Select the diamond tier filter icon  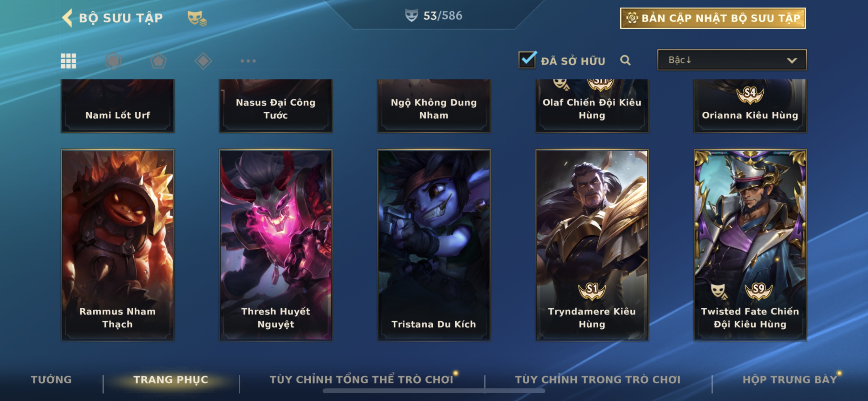(203, 61)
